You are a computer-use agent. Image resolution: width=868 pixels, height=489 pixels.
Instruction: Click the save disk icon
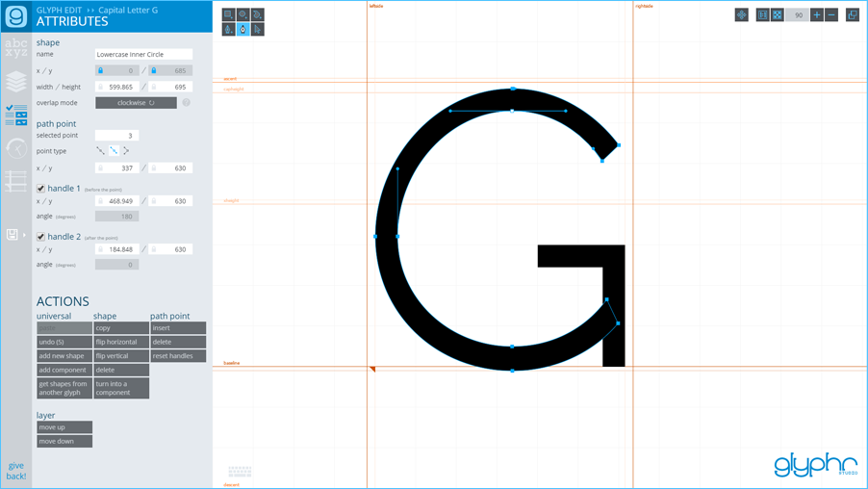click(12, 234)
